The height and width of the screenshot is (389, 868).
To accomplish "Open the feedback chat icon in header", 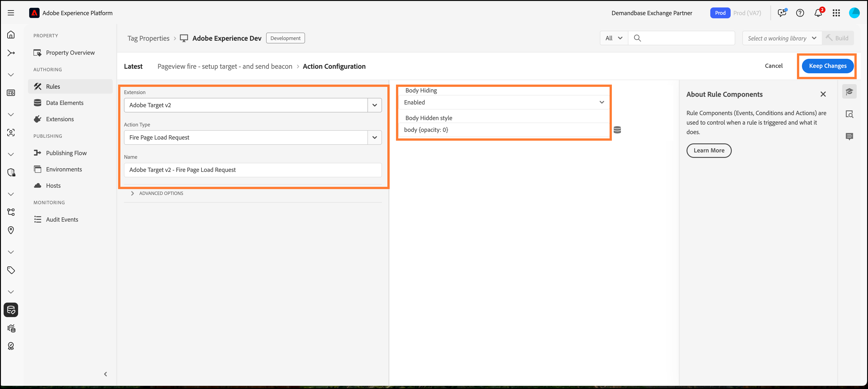I will (x=782, y=13).
